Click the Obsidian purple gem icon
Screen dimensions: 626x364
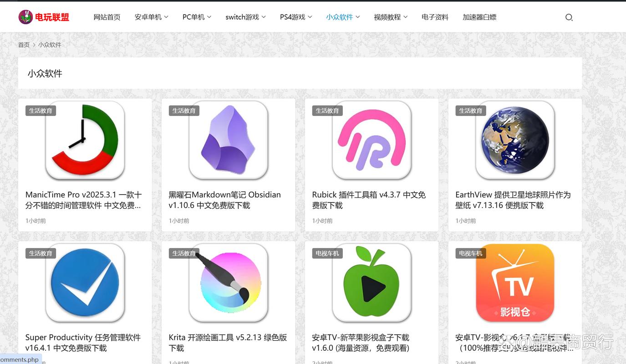[228, 140]
